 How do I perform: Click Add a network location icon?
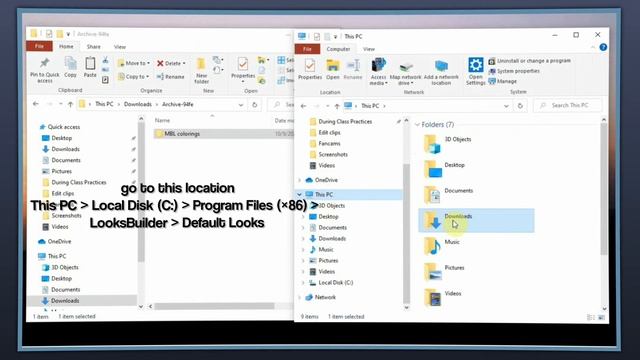tap(441, 73)
